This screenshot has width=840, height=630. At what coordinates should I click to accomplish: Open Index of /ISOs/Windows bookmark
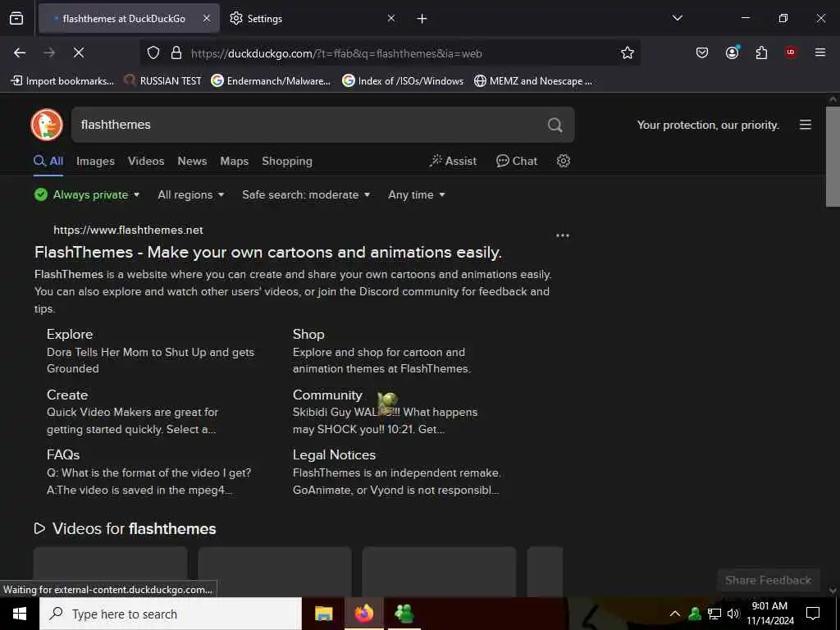(x=403, y=81)
